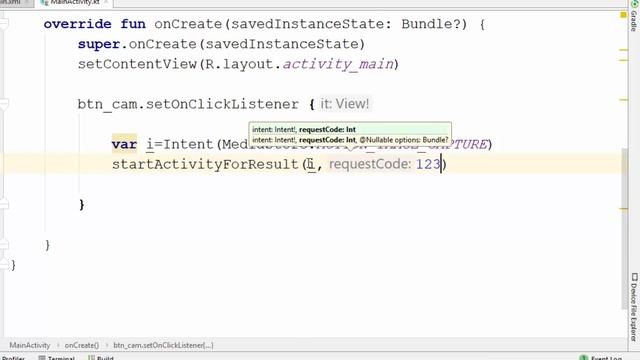Click the warning stripe beside the closing lambda brace
This screenshot has width=640, height=360.
623,209
